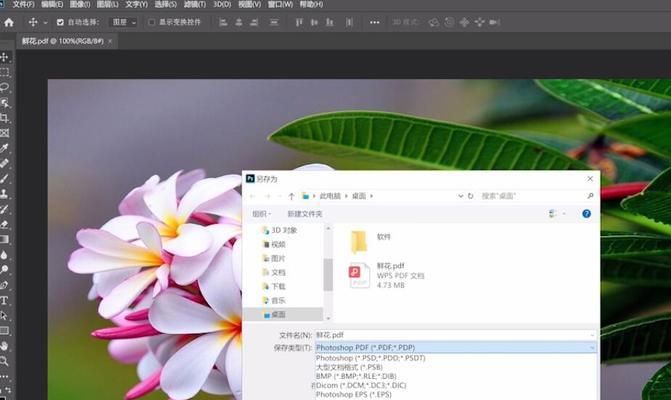Open the Filter menu
This screenshot has height=400, width=671.
point(194,5)
